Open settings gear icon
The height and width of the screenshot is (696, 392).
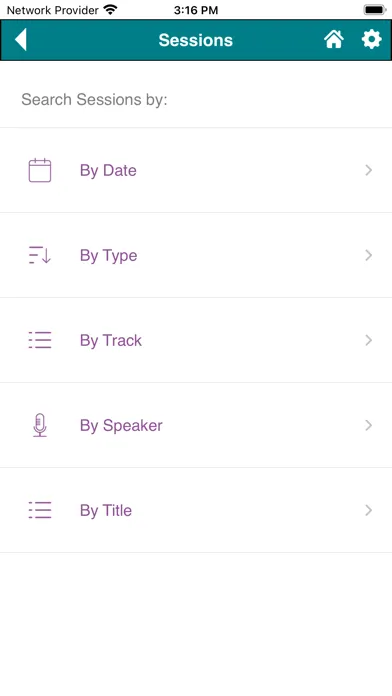pos(372,40)
